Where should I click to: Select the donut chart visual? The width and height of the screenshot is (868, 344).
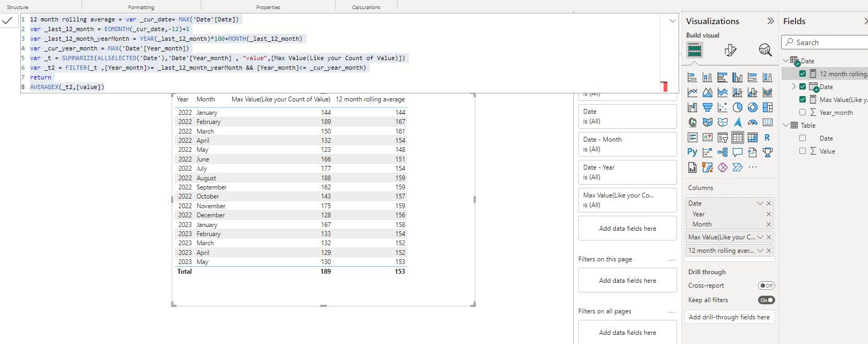tap(753, 108)
